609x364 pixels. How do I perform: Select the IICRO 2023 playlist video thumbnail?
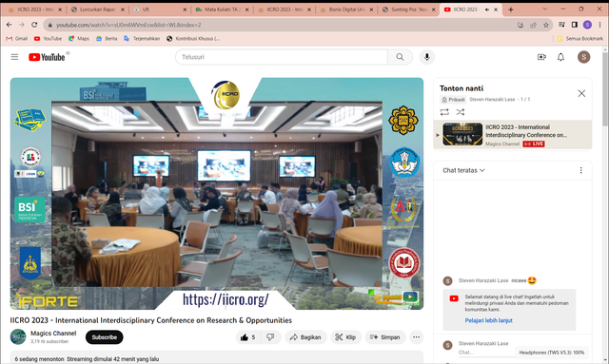tap(462, 134)
